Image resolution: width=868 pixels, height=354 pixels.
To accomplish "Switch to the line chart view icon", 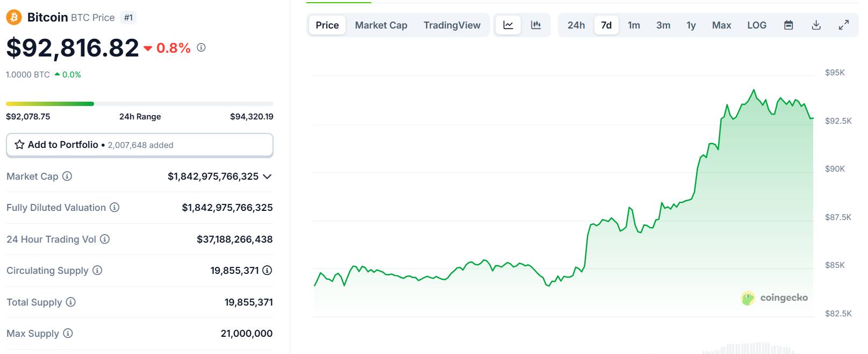I will coord(508,25).
